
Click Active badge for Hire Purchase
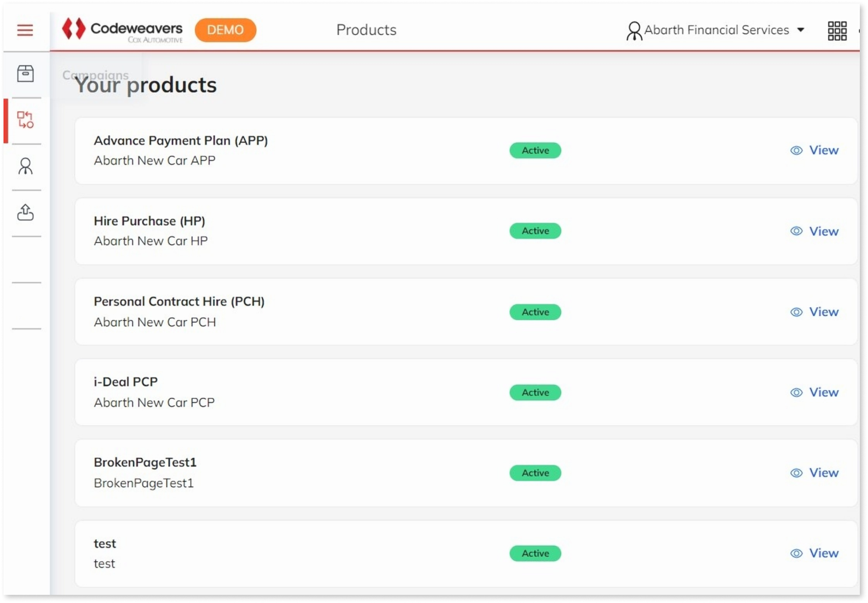[x=535, y=231]
